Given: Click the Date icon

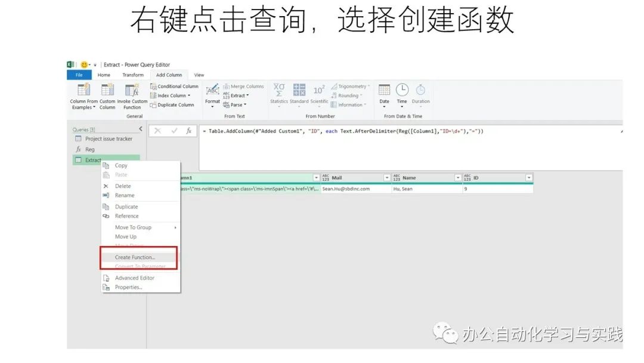Looking at the screenshot, I should (385, 90).
